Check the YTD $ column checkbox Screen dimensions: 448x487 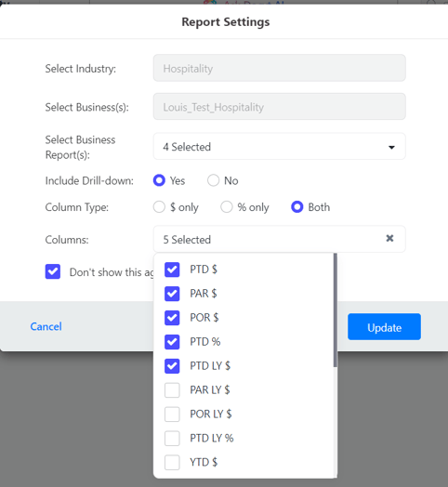[172, 463]
